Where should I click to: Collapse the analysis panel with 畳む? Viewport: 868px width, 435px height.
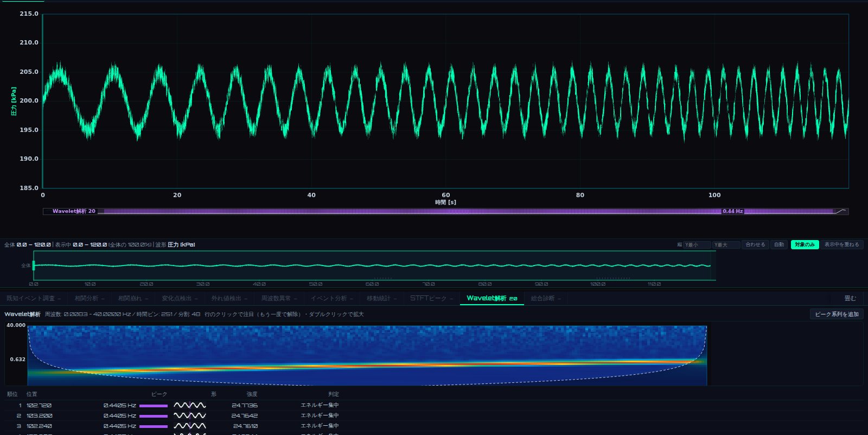click(850, 298)
